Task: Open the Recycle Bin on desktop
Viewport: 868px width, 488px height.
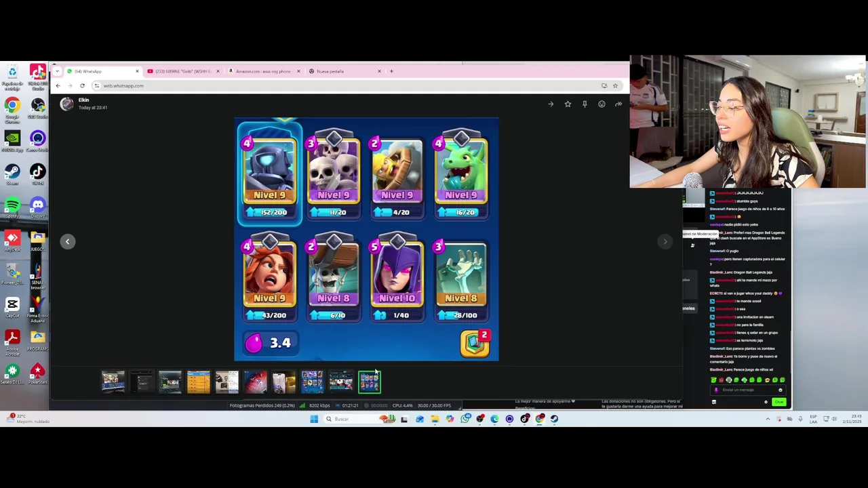Action: click(12, 77)
